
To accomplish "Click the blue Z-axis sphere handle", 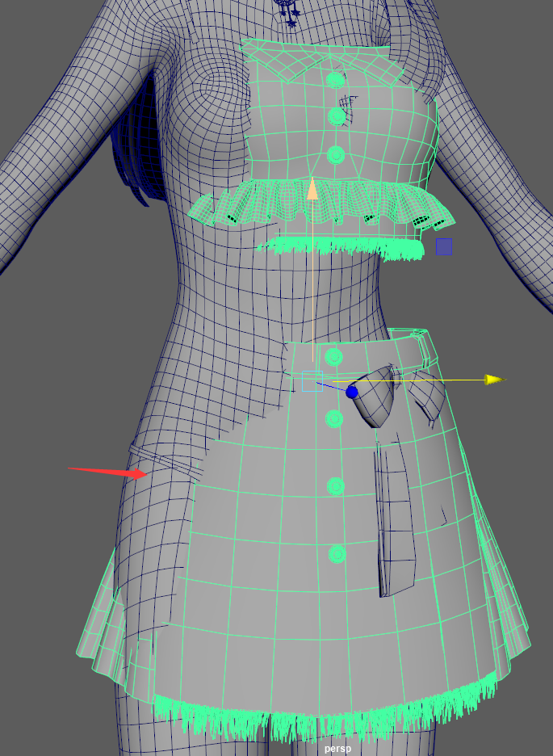I will pyautogui.click(x=352, y=393).
